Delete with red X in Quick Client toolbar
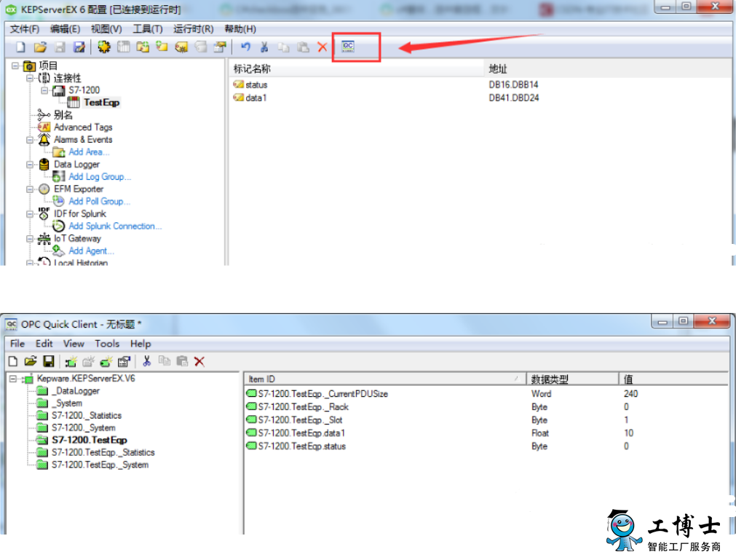This screenshot has width=736, height=560. click(199, 361)
